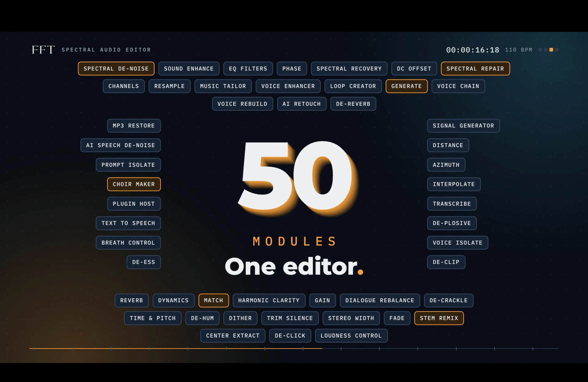Choose the Loudness Control chip
The width and height of the screenshot is (588, 382).
point(351,336)
